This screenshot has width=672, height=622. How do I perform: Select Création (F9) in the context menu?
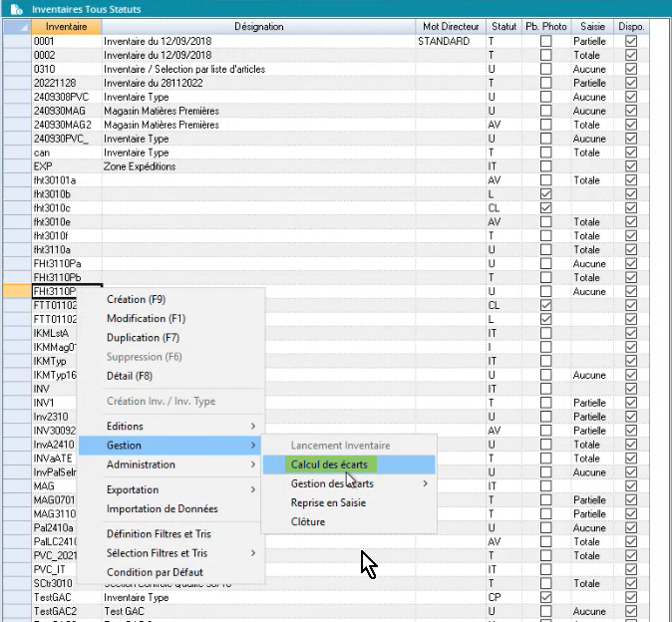point(136,299)
